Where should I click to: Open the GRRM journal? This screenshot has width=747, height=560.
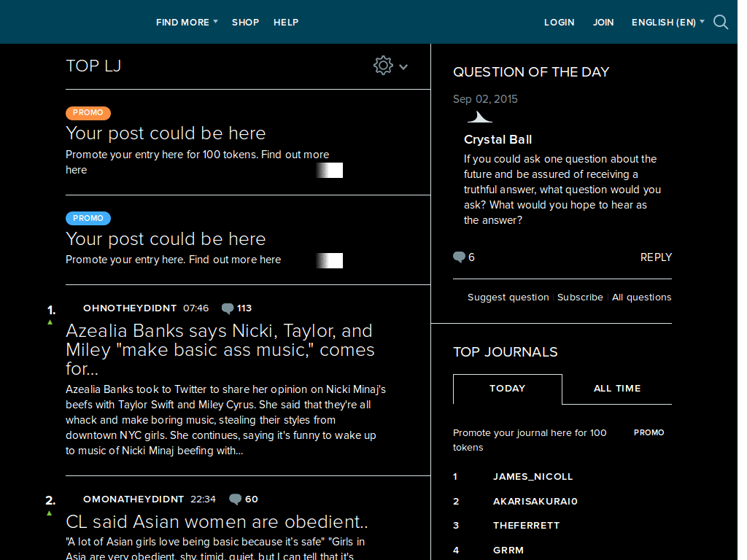click(508, 551)
